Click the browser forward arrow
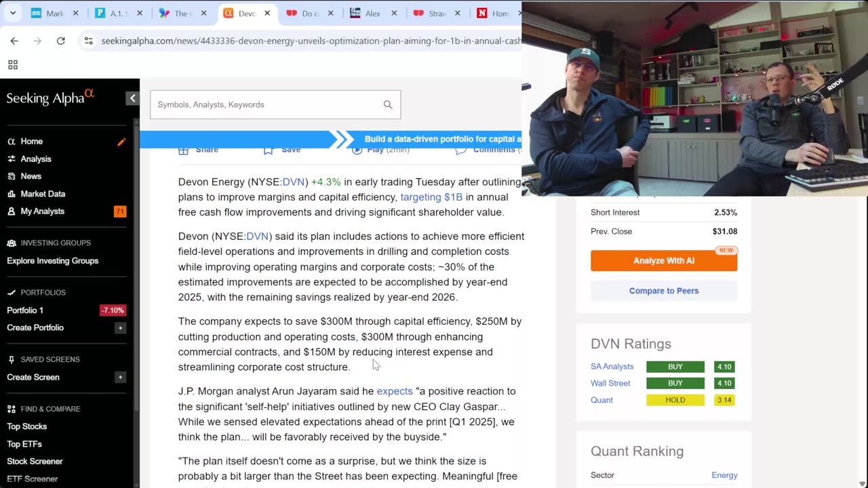This screenshot has width=868, height=488. coord(37,41)
